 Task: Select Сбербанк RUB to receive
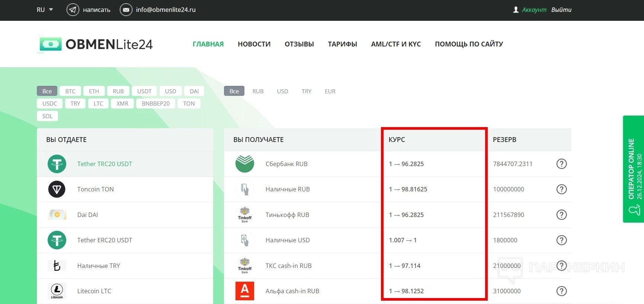point(286,164)
